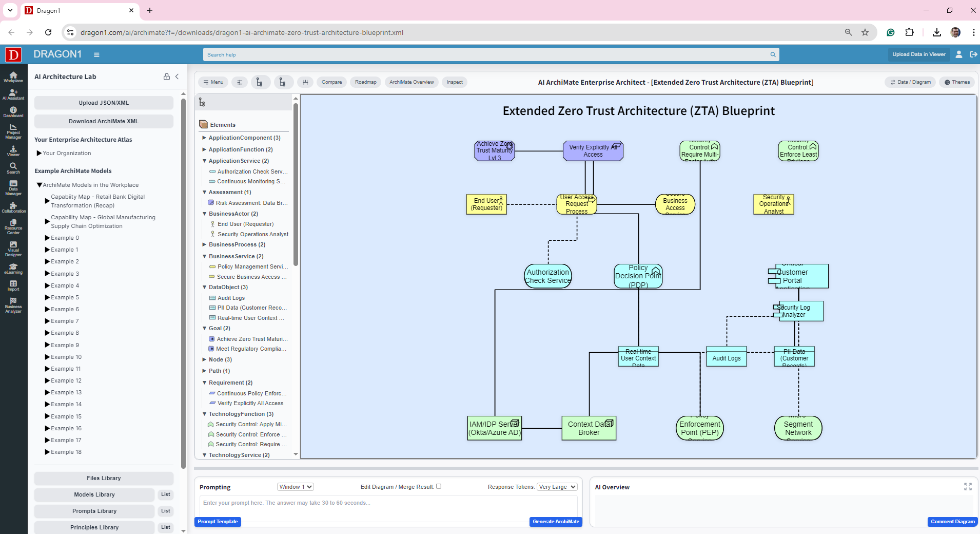This screenshot has width=980, height=534.
Task: Switch to the ArchiMate Overview tab
Action: pyautogui.click(x=411, y=82)
